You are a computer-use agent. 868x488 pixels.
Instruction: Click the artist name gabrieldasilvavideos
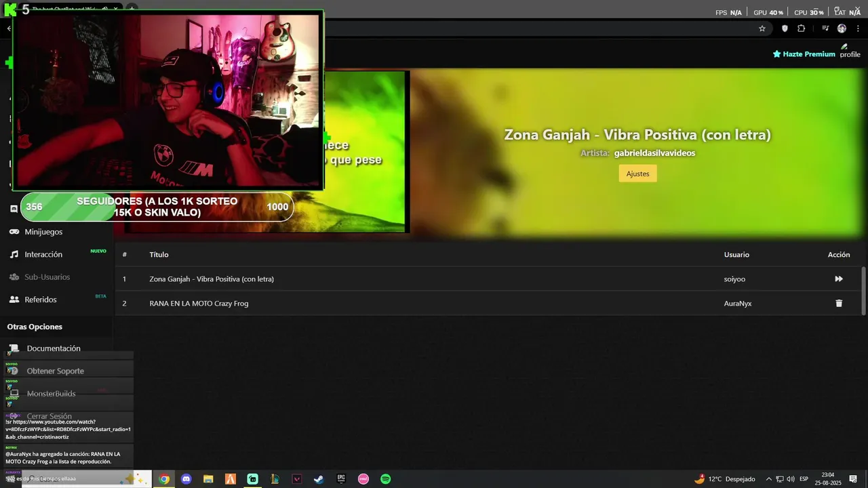[x=654, y=153]
